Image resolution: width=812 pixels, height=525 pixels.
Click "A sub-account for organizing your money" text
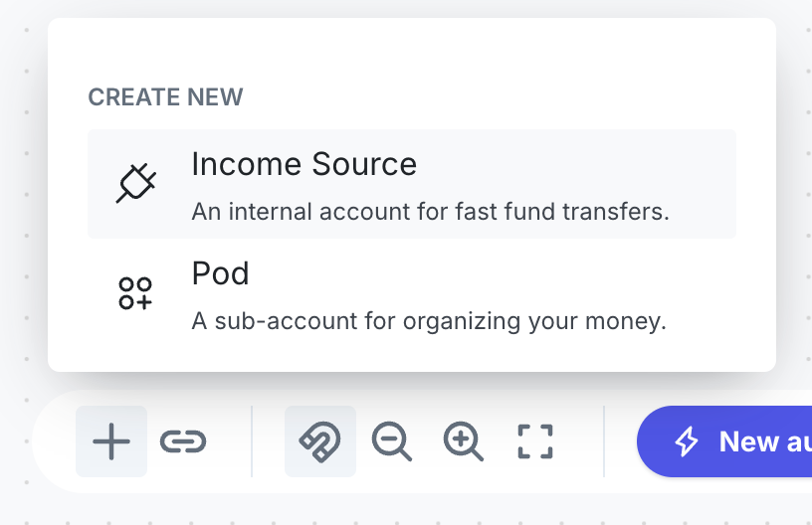[428, 322]
